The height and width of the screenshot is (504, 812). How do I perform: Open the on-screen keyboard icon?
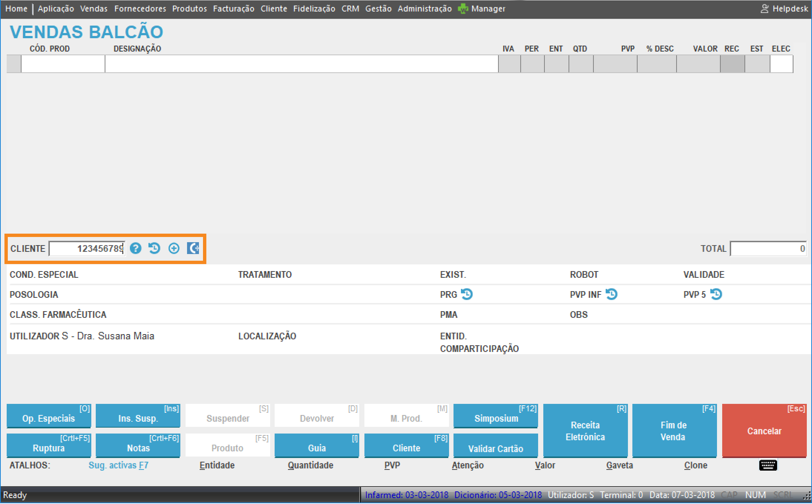click(x=768, y=465)
